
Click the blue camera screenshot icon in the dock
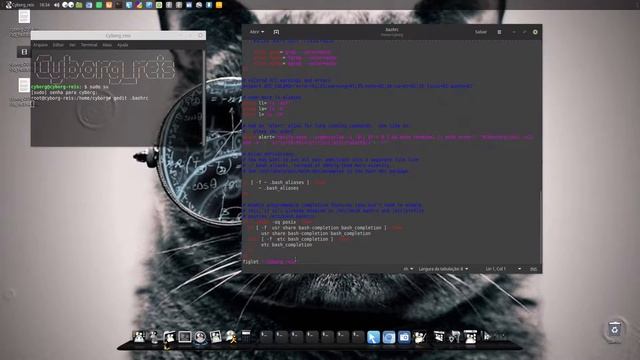click(404, 337)
